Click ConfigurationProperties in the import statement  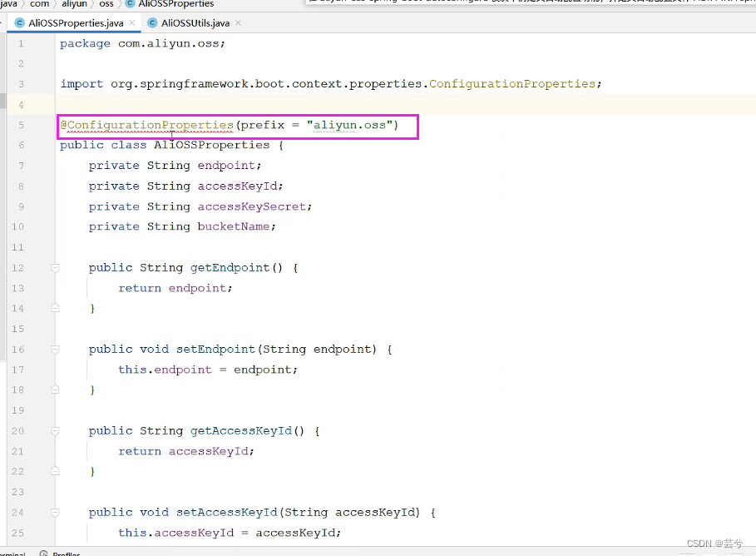pos(512,84)
